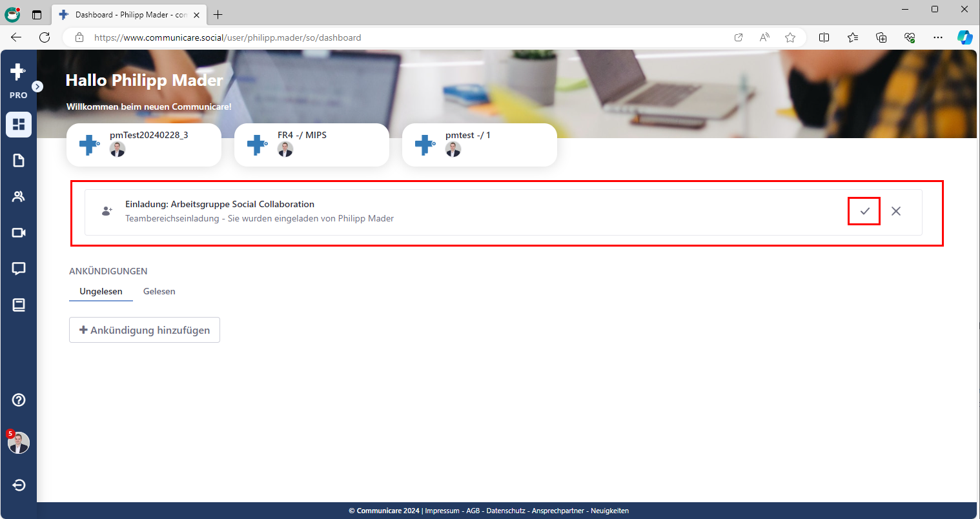Click the browser profile icon top-left
The height and width of the screenshot is (519, 980).
(12, 14)
